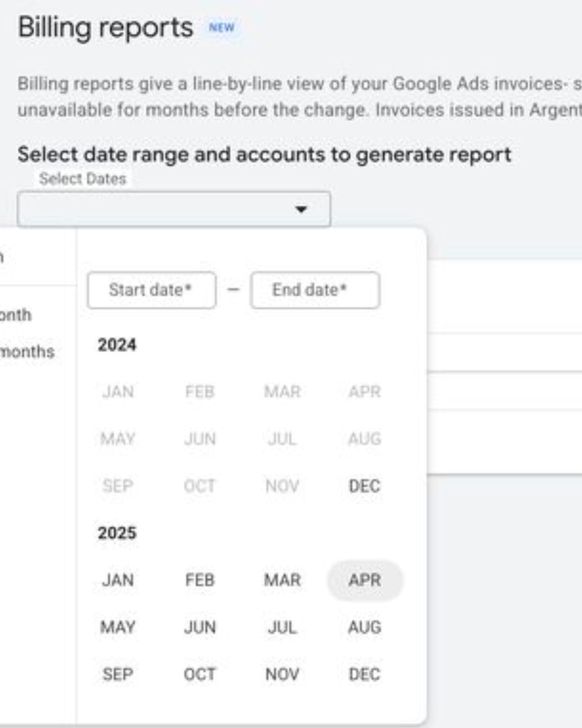Select OCT 2025 month option
The width and height of the screenshot is (582, 728).
[x=199, y=674]
